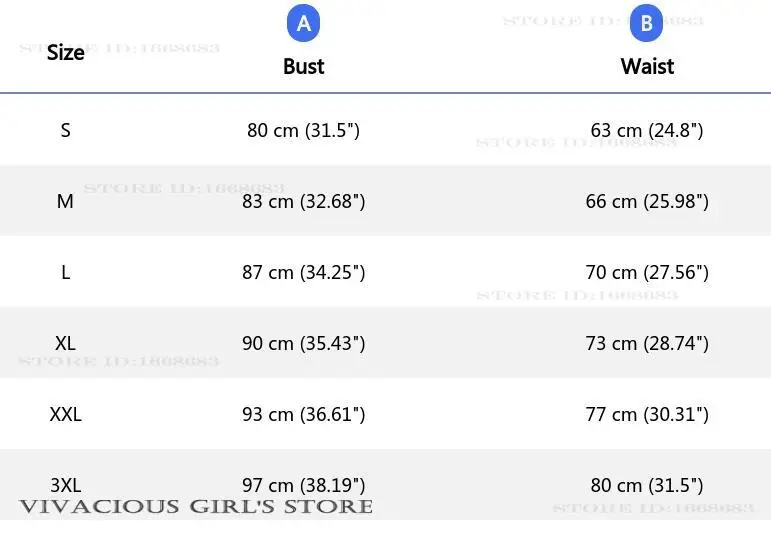Screen dimensions: 771x534
Task: Click the 3XL size row label
Action: pos(66,485)
